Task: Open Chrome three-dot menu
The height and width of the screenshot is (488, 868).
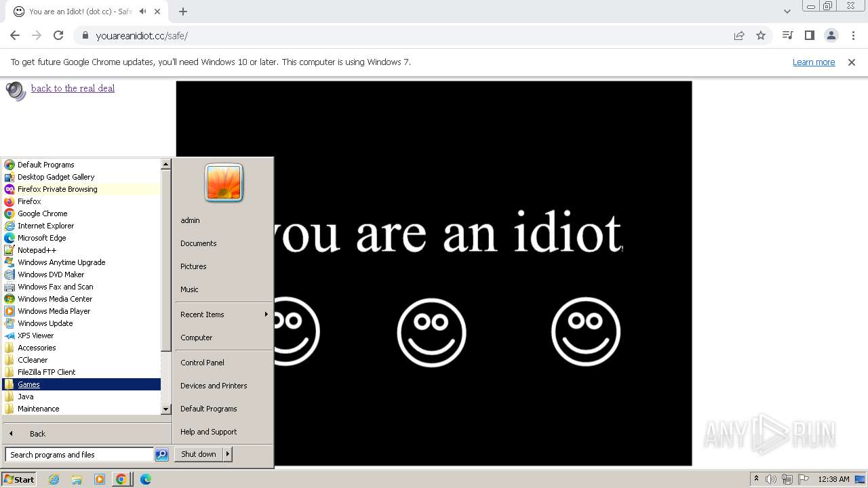Action: (x=853, y=35)
